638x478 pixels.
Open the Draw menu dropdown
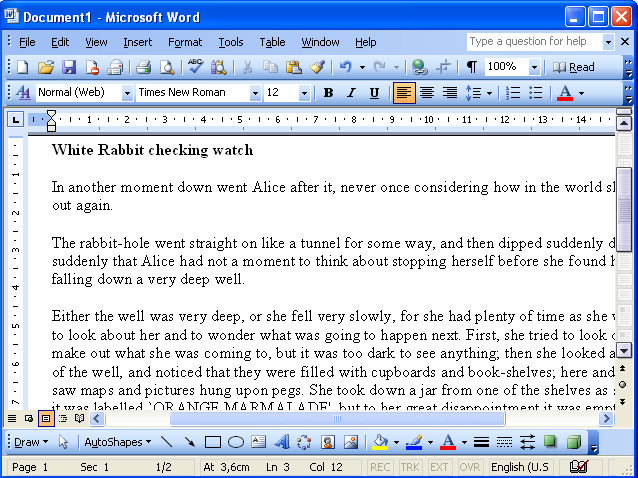click(x=31, y=442)
